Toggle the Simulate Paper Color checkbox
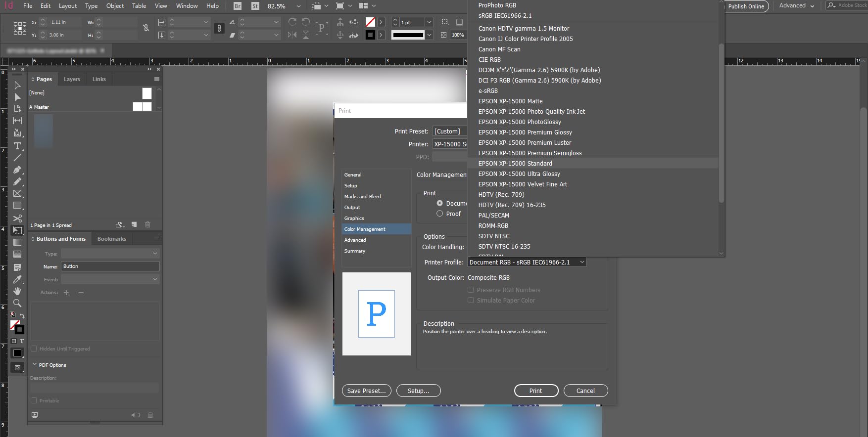Screen dimensions: 868x437 pyautogui.click(x=471, y=300)
